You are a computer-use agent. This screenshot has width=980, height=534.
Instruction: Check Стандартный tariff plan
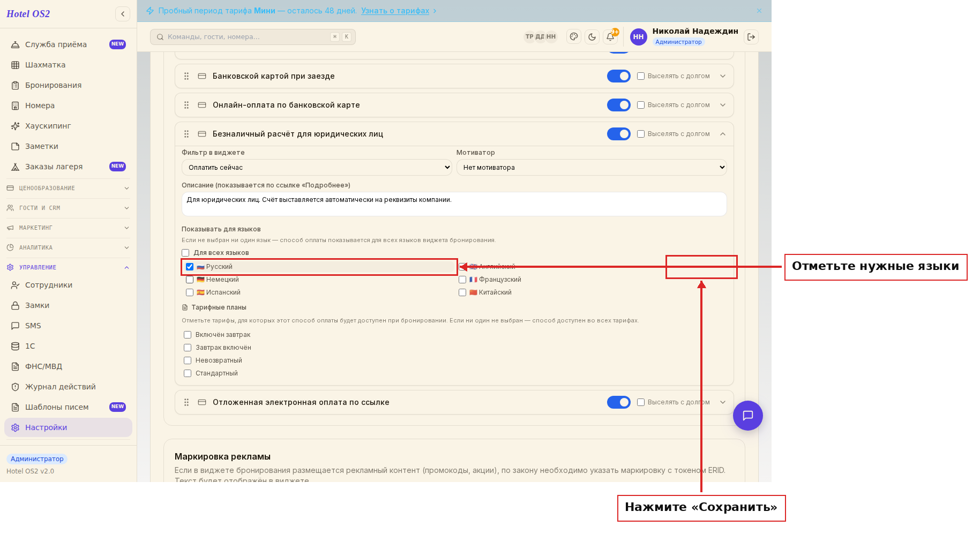[188, 373]
